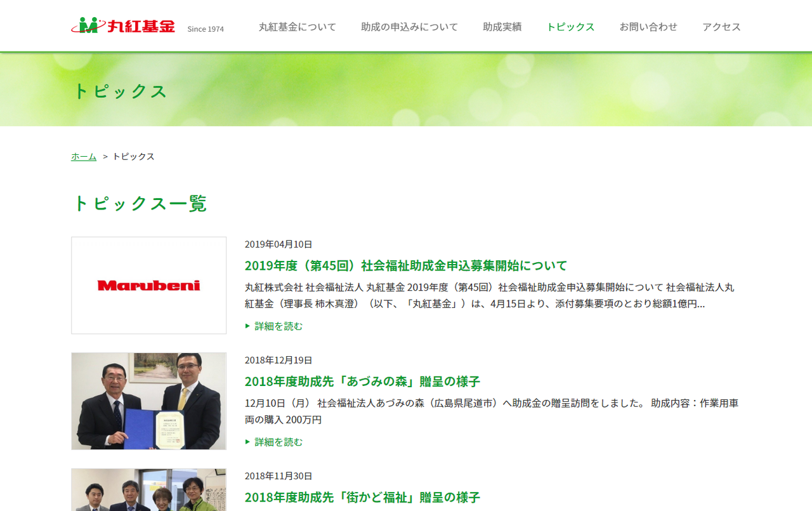Open the 丸紅基金について menu item

click(297, 27)
